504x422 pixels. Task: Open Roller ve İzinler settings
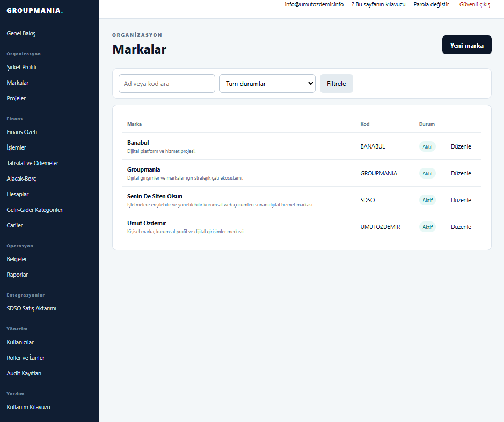coord(26,358)
